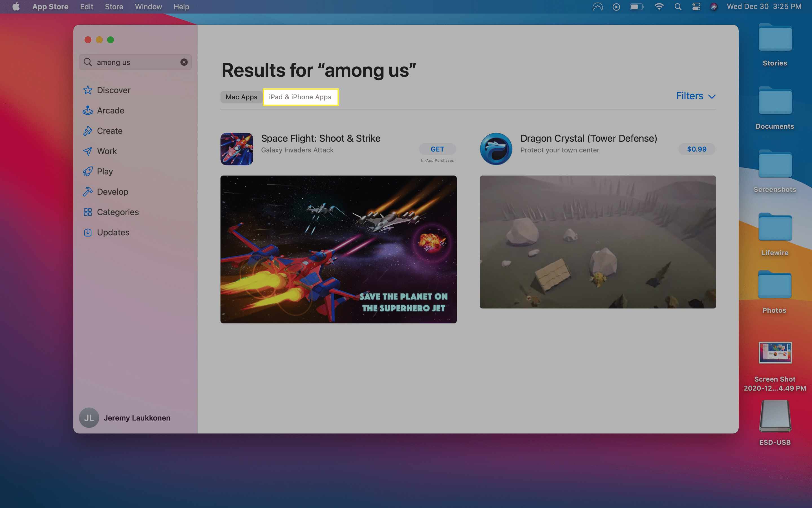Viewport: 812px width, 508px height.
Task: Open Discover in the sidebar
Action: [107, 90]
